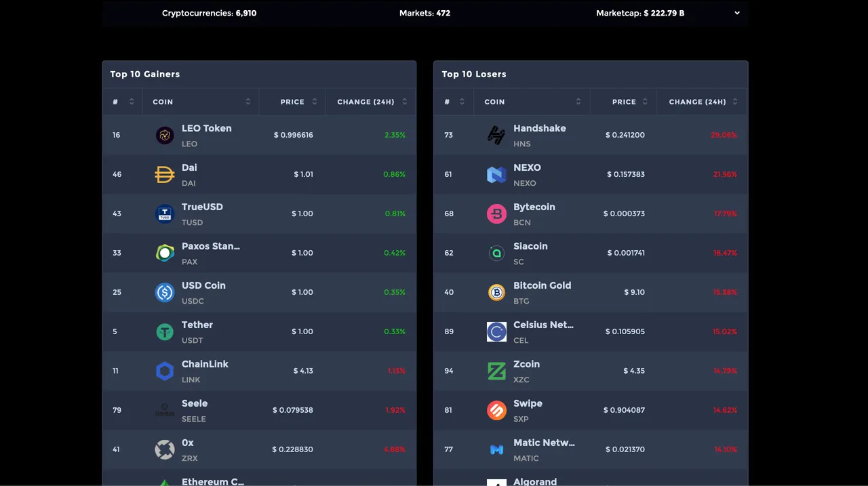Click the Bytecoin coin logo

coord(496,214)
